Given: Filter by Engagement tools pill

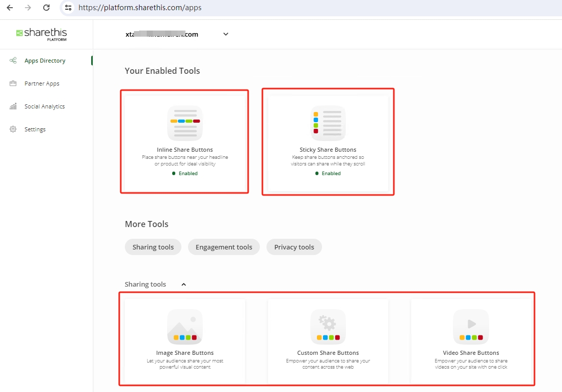Looking at the screenshot, I should [224, 247].
